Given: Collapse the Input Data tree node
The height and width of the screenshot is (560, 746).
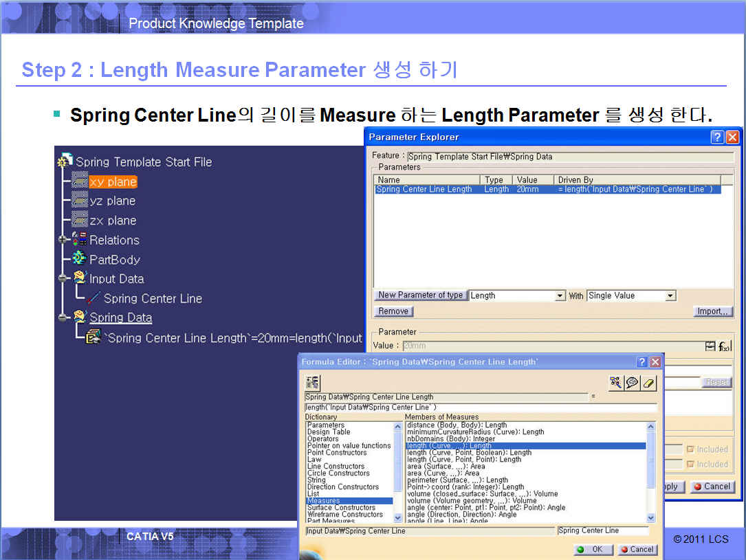Looking at the screenshot, I should [64, 279].
